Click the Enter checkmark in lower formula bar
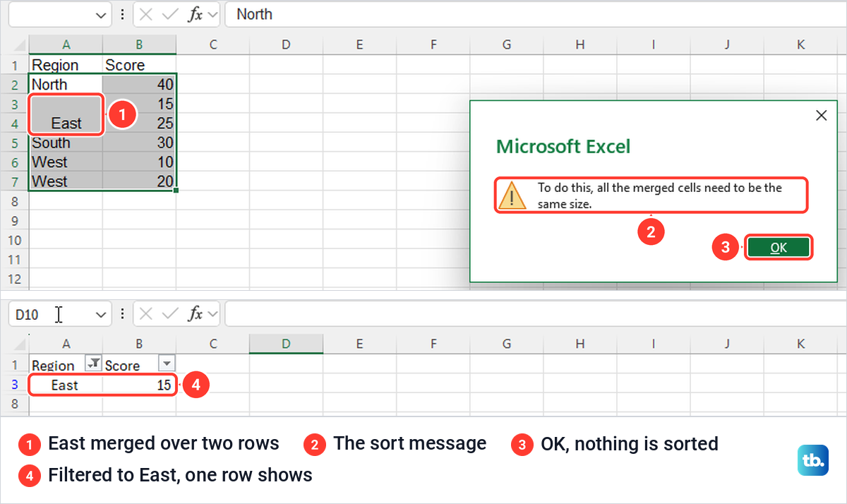847x504 pixels. pos(170,313)
